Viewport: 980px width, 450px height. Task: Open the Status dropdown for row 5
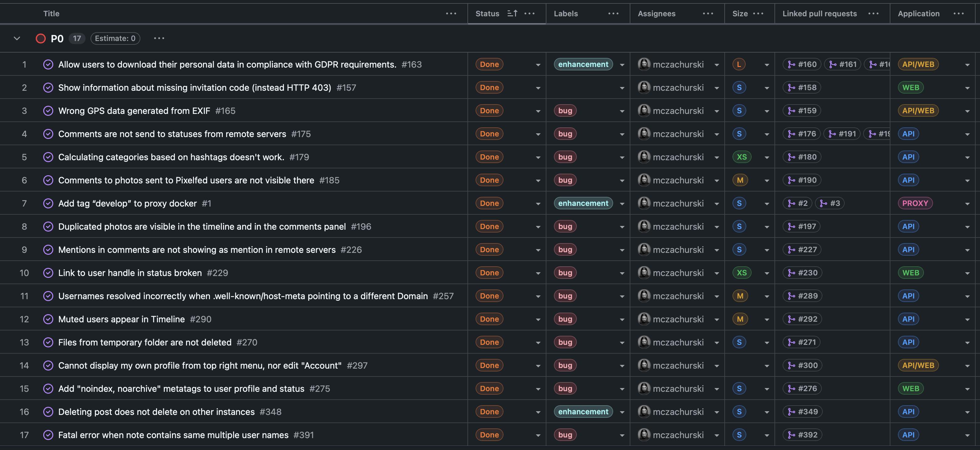coord(538,157)
